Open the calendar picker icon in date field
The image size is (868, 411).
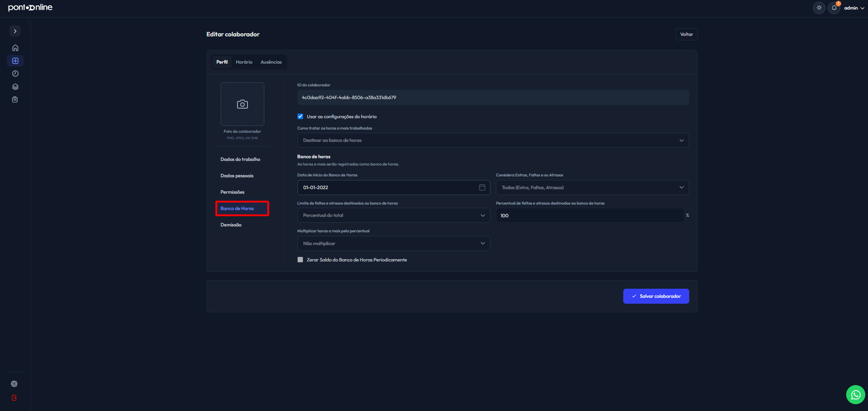pos(482,188)
